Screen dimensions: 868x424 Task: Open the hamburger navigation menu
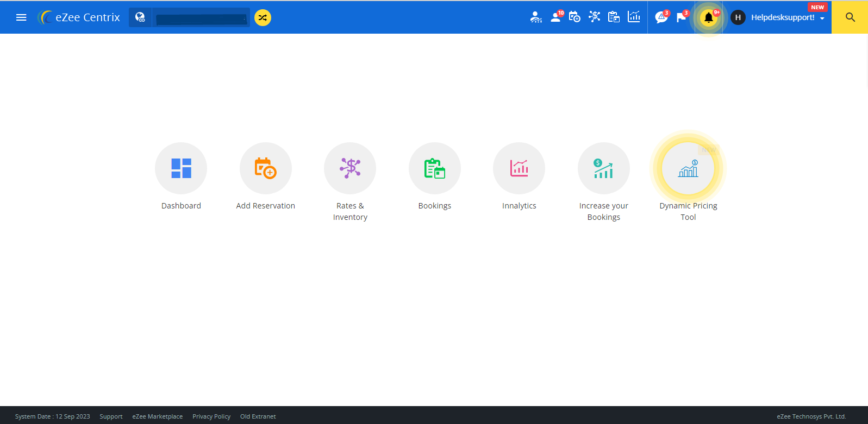(21, 17)
